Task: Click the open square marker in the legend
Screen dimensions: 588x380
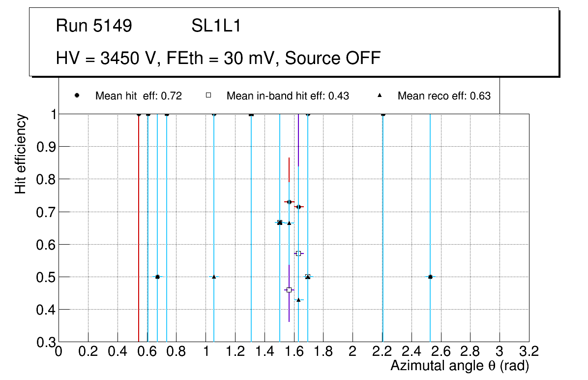Action: [x=208, y=96]
